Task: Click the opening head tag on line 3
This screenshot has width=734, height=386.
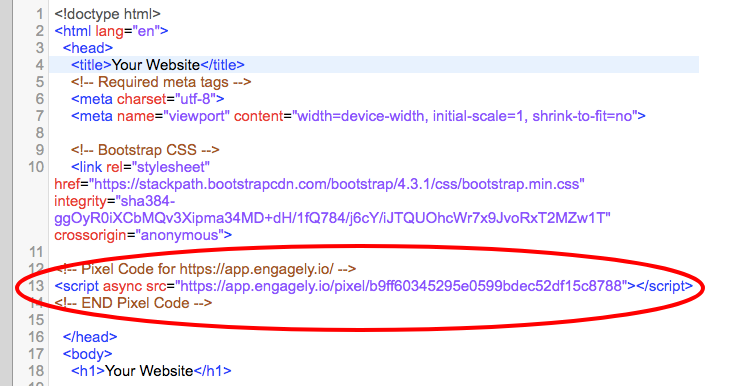Action: (88, 48)
